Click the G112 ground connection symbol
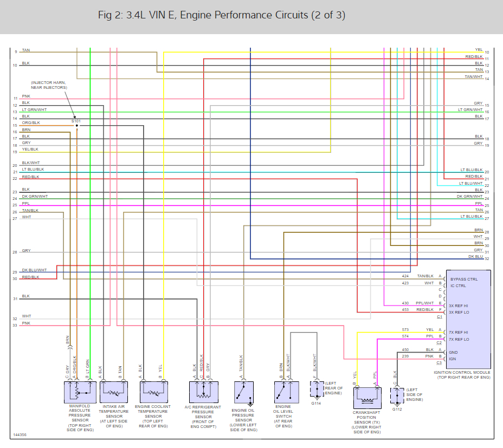Screen dimensions: 503x448 click(397, 397)
